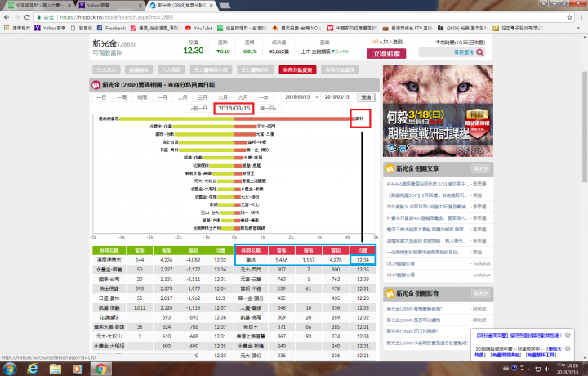Click the Hi logo of 新光金 相關文章

pyautogui.click(x=390, y=169)
